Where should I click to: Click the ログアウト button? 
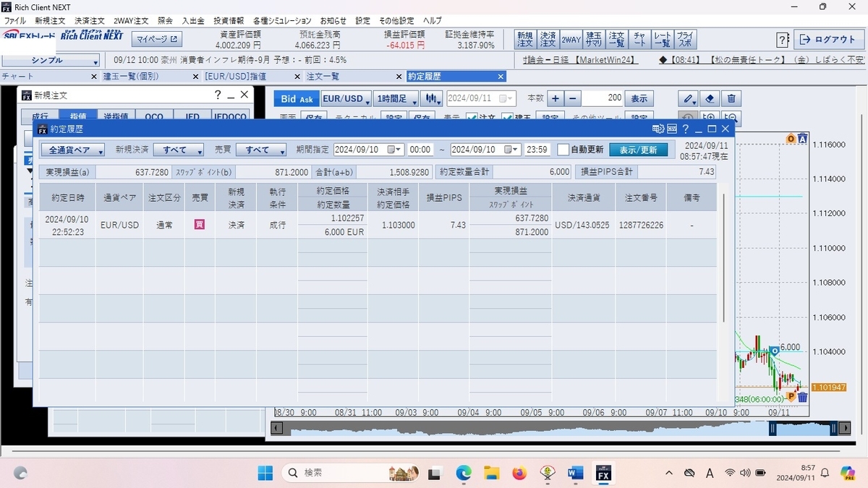pos(829,40)
